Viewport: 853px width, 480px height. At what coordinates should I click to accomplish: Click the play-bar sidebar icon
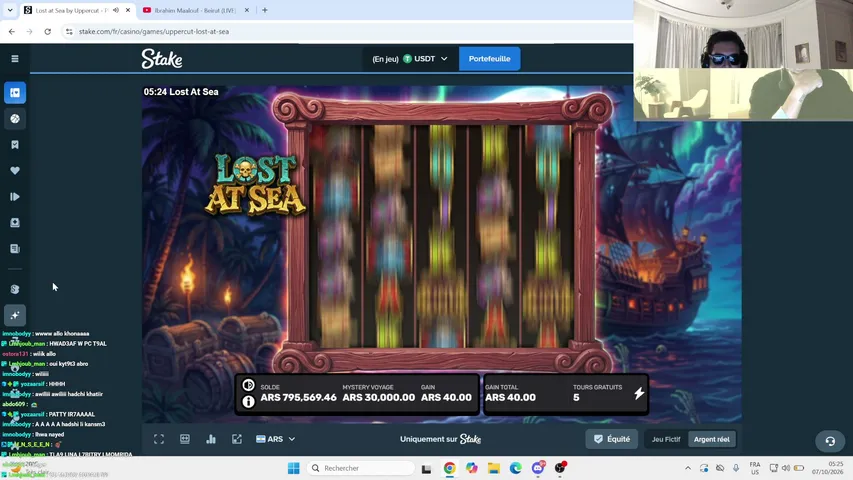15,196
